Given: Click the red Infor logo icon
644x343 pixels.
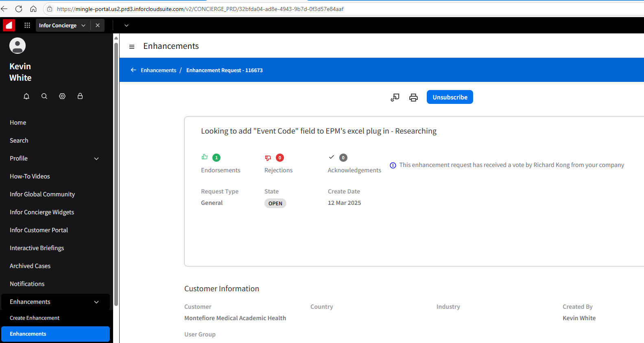Looking at the screenshot, I should click(x=9, y=25).
